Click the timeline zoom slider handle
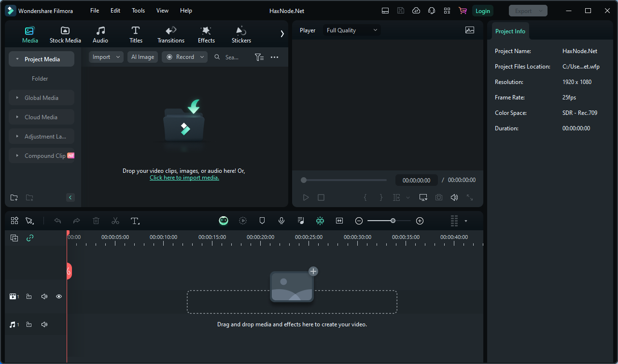 [393, 221]
